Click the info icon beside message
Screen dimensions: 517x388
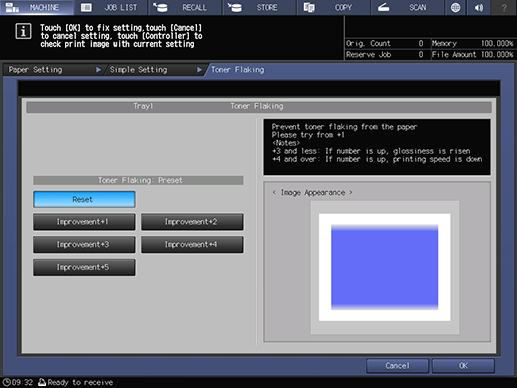tap(23, 31)
